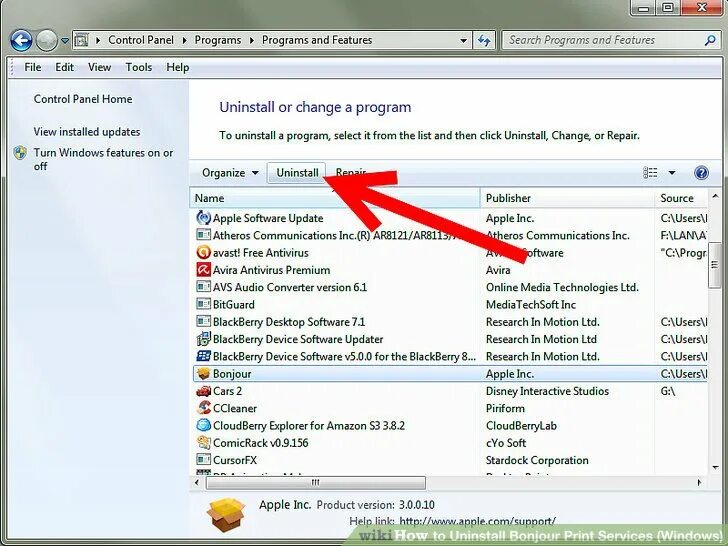Open the Edit menu
728x546 pixels.
click(x=64, y=67)
